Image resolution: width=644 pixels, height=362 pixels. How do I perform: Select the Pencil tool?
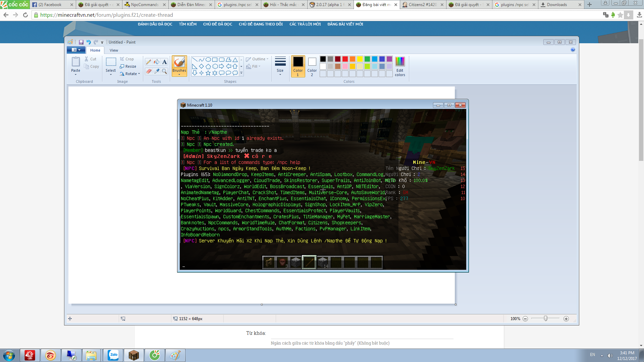(x=149, y=62)
